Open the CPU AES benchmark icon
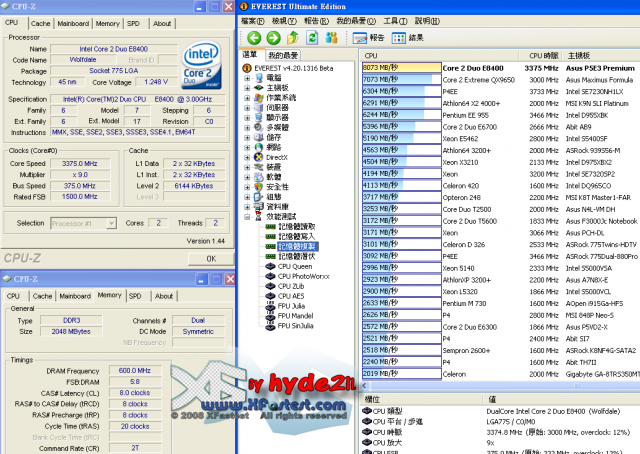The height and width of the screenshot is (454, 640). click(x=270, y=296)
